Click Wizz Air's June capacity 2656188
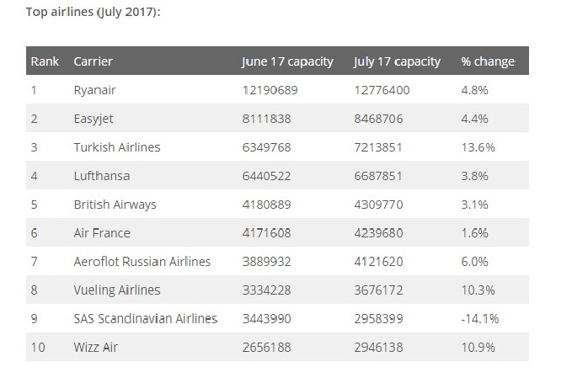588x367 pixels. (x=270, y=347)
